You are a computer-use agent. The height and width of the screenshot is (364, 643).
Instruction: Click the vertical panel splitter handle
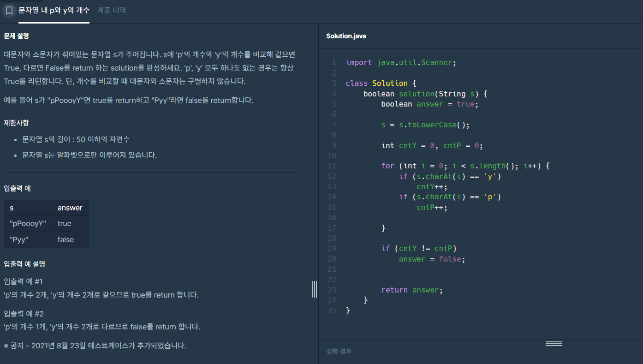tap(315, 289)
